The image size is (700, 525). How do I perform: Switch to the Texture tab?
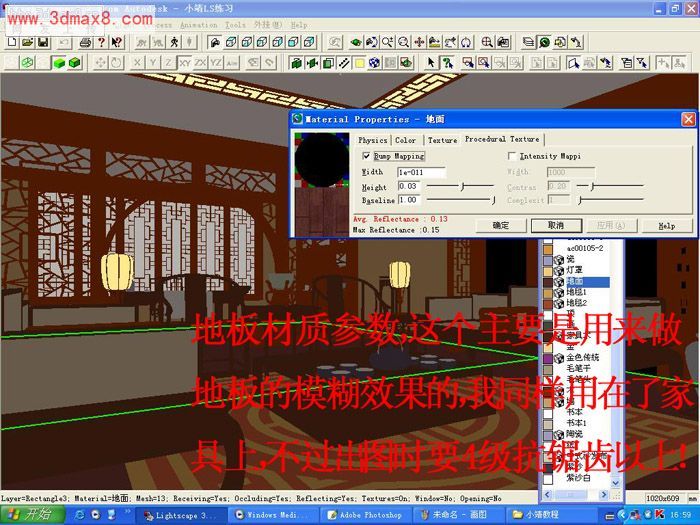[442, 141]
